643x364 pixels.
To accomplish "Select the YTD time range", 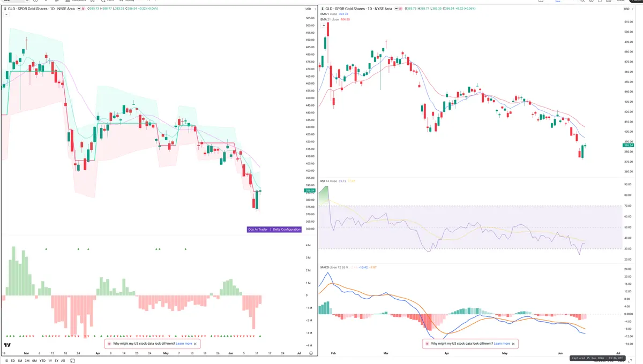I will point(42,361).
